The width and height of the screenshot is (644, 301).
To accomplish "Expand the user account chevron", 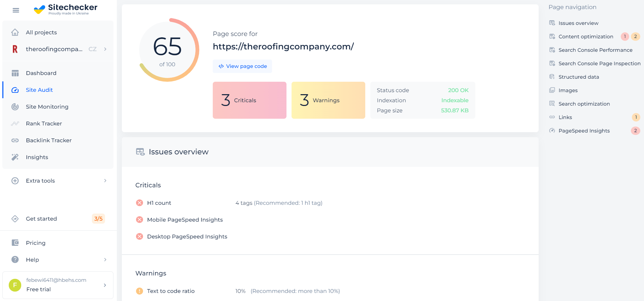I will point(105,285).
